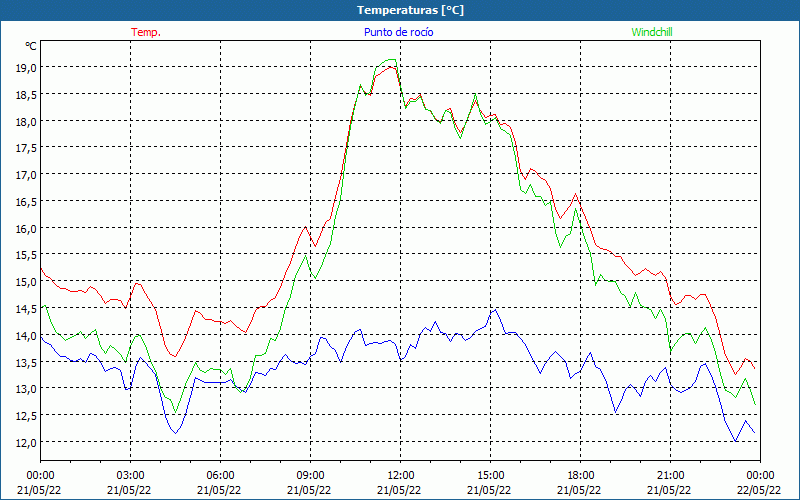
Task: Click the 18,0 y-axis value
Action: pyautogui.click(x=26, y=121)
